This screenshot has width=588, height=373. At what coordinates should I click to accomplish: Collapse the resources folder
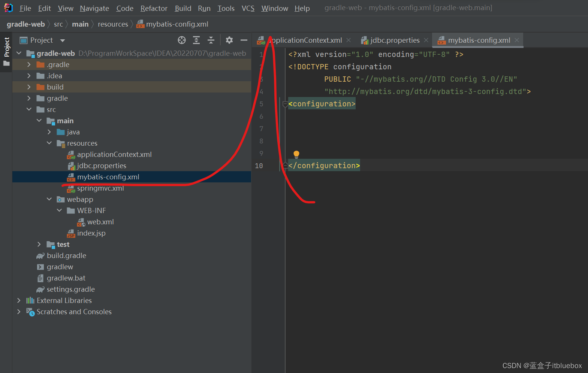pos(49,143)
